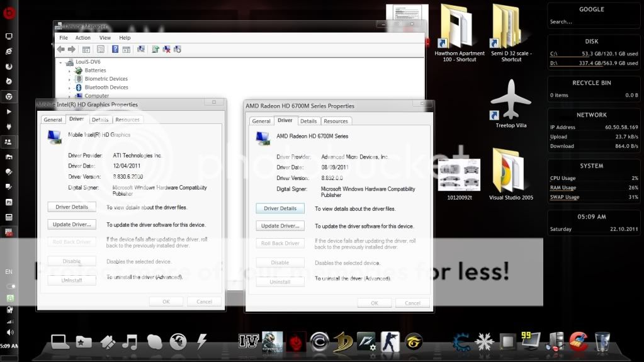
Task: Click the Uninstall device toolbar icon with red X
Action: [166, 49]
